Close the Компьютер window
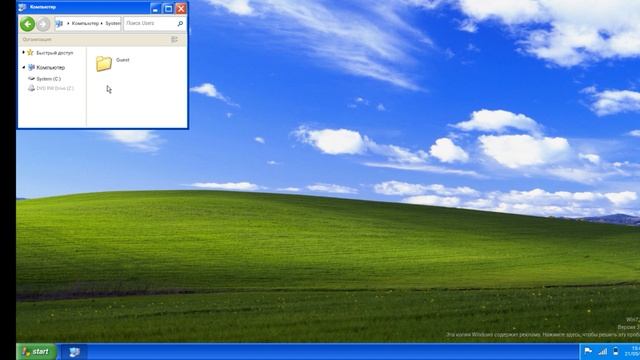This screenshot has width=640, height=360. pos(181,8)
